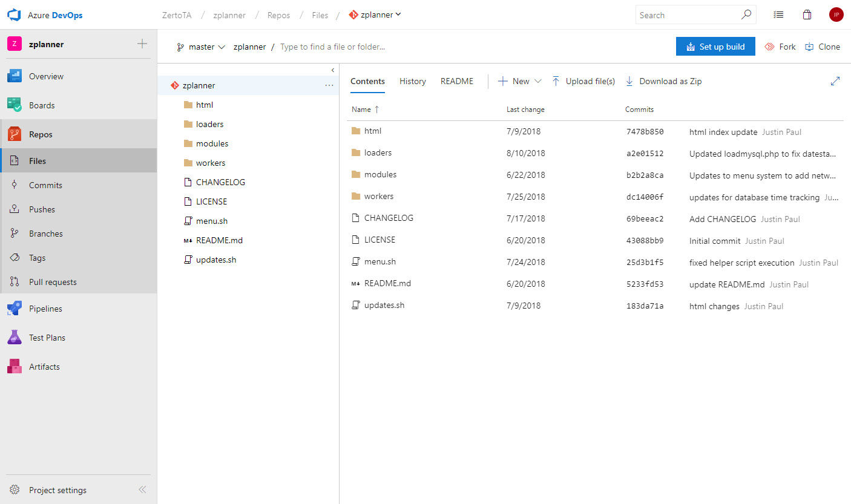Click the Branches icon in Repos submenu
The height and width of the screenshot is (504, 851).
click(15, 234)
